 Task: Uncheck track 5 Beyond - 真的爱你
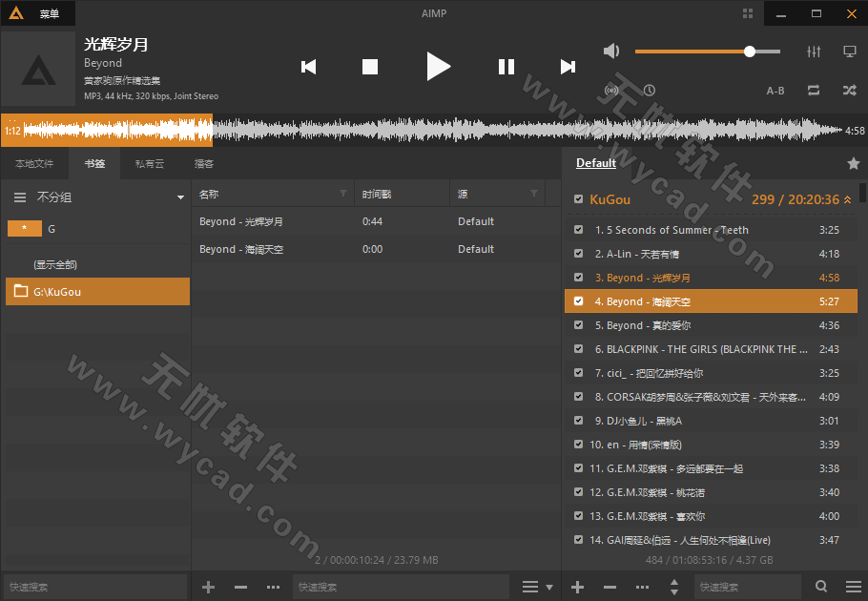pyautogui.click(x=578, y=325)
